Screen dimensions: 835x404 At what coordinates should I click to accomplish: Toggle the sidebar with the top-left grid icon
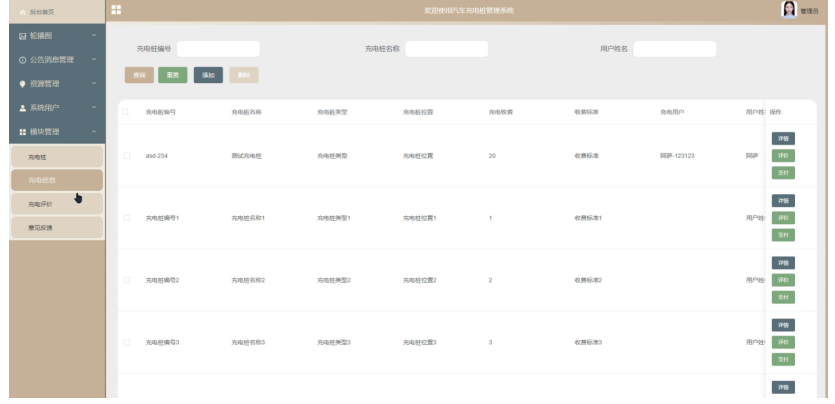point(116,10)
